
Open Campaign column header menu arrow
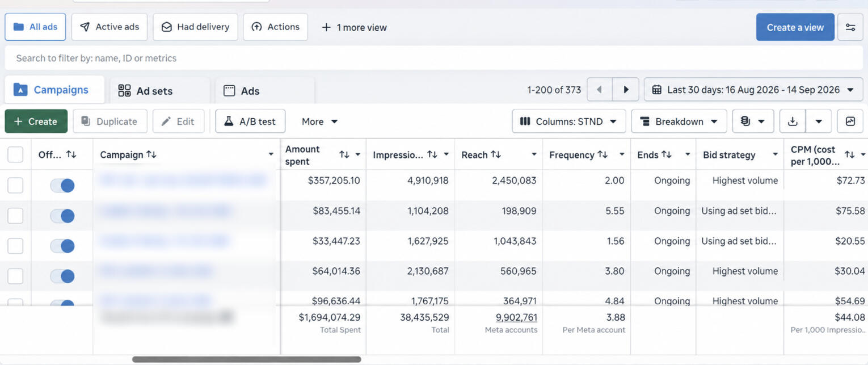click(x=271, y=154)
